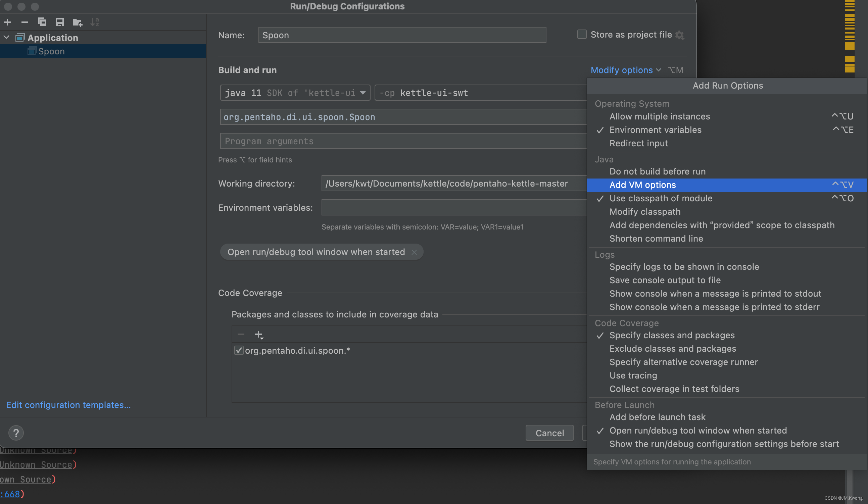Enable Store as project file
The width and height of the screenshot is (868, 504).
click(x=581, y=34)
